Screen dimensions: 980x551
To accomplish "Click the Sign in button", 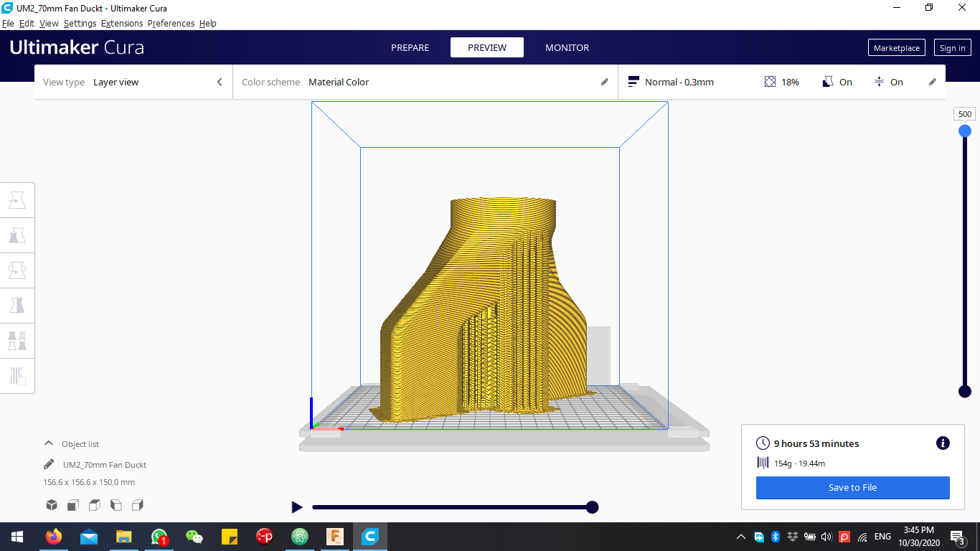I will click(x=952, y=47).
